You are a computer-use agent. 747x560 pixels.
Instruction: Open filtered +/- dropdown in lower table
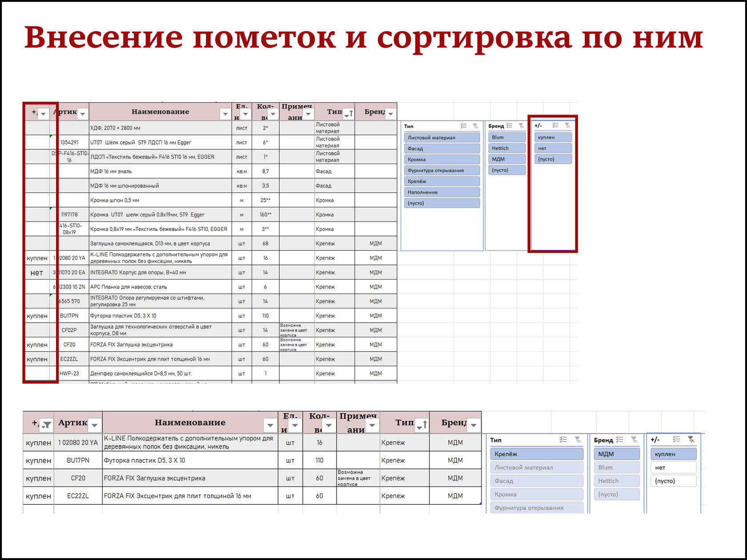[x=46, y=425]
